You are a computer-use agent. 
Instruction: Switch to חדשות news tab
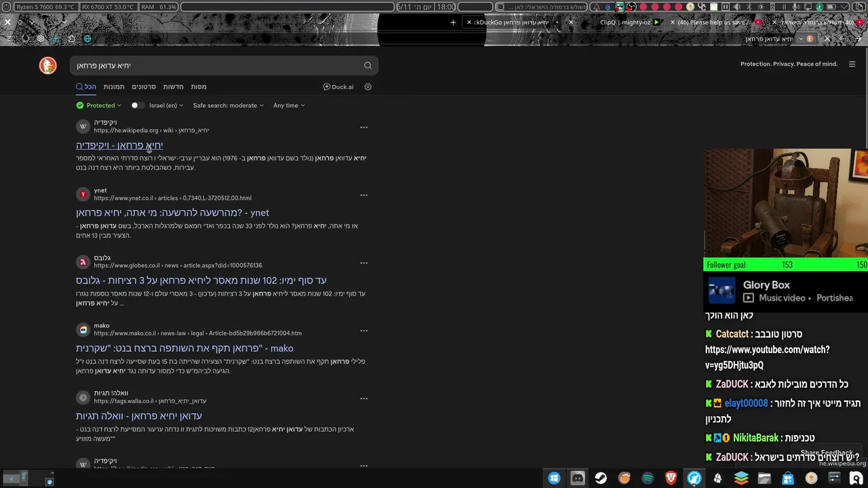coord(173,87)
